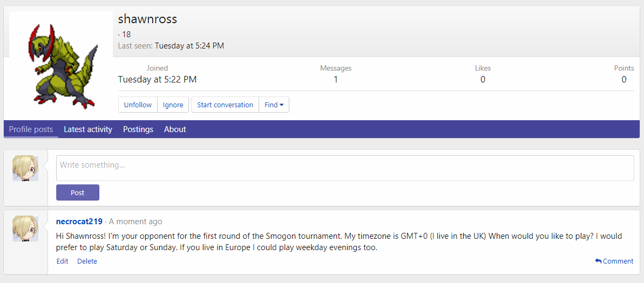Screen dimensions: 644x283
Task: Expand the Find dropdown
Action: pyautogui.click(x=274, y=105)
